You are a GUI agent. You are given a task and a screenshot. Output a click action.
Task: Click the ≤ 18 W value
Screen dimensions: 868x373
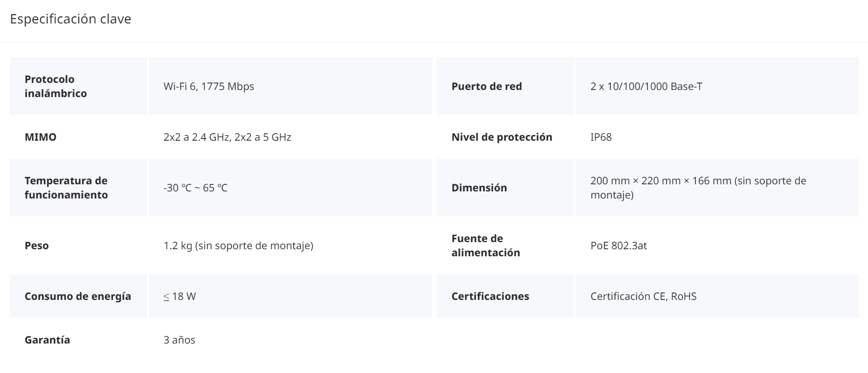click(x=180, y=296)
